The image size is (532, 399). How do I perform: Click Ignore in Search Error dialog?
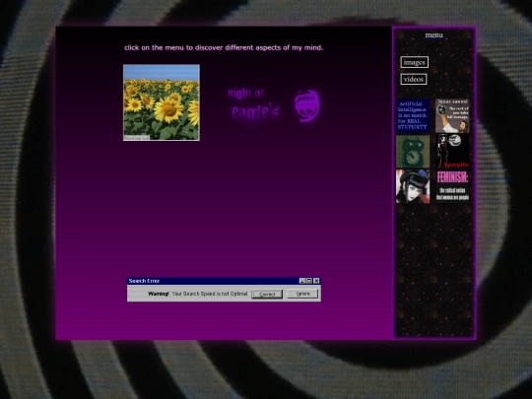(x=302, y=294)
